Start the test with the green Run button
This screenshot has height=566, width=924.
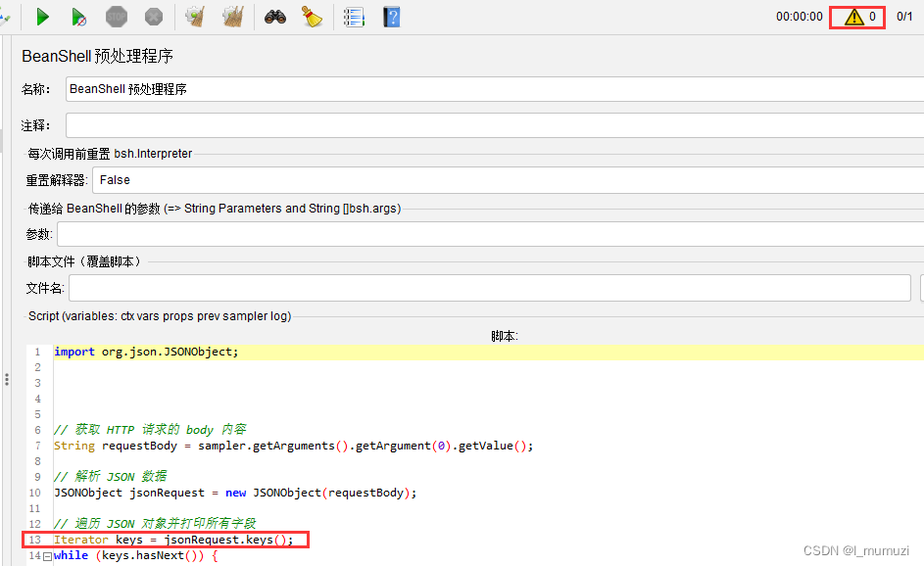(x=42, y=17)
